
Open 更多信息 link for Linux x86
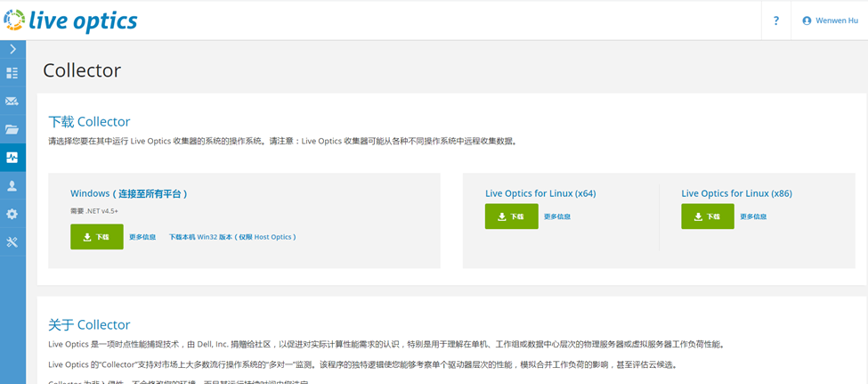(x=753, y=217)
